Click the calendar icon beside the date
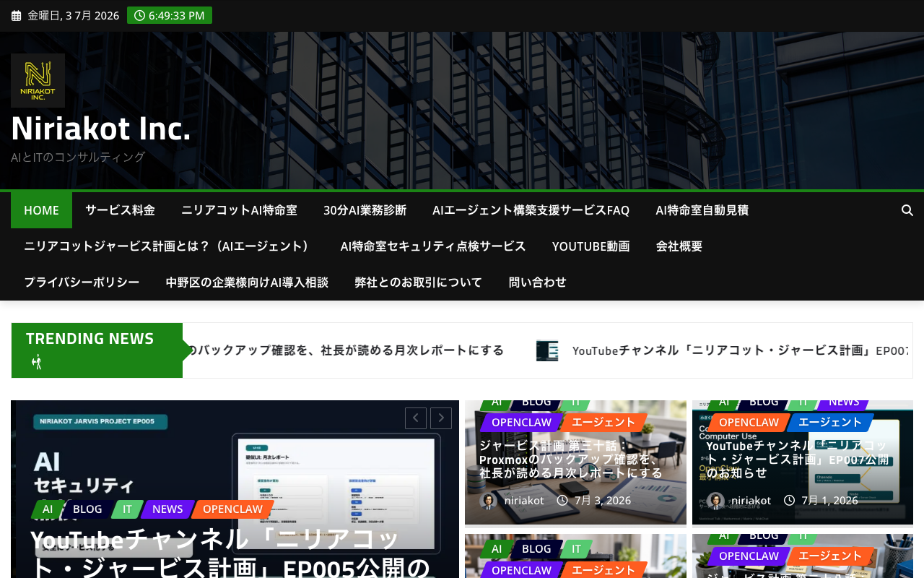 tap(16, 15)
